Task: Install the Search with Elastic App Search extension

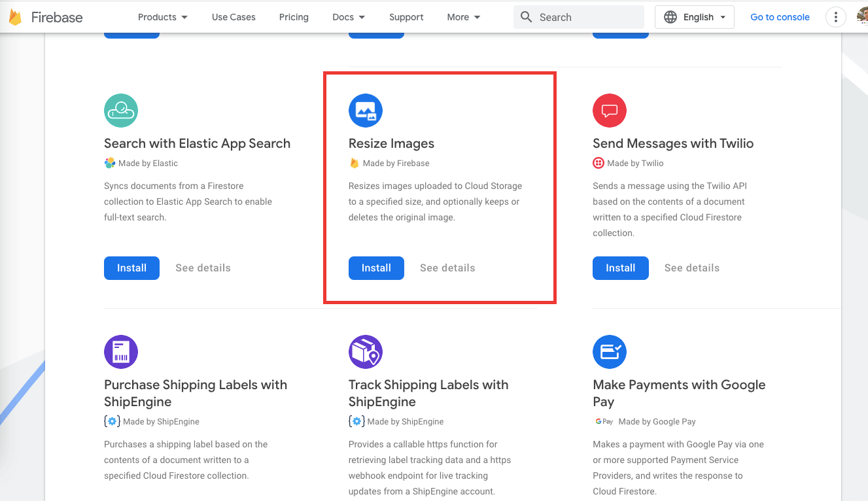Action: 131,268
